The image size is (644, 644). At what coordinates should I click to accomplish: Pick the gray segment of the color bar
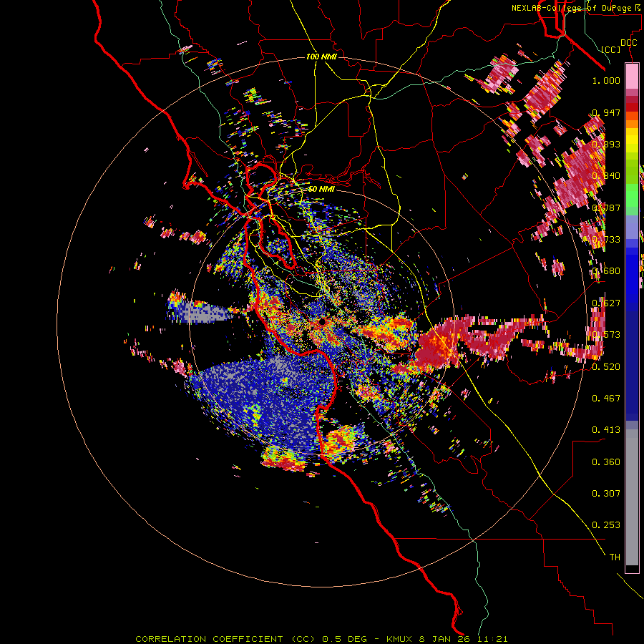click(x=632, y=497)
